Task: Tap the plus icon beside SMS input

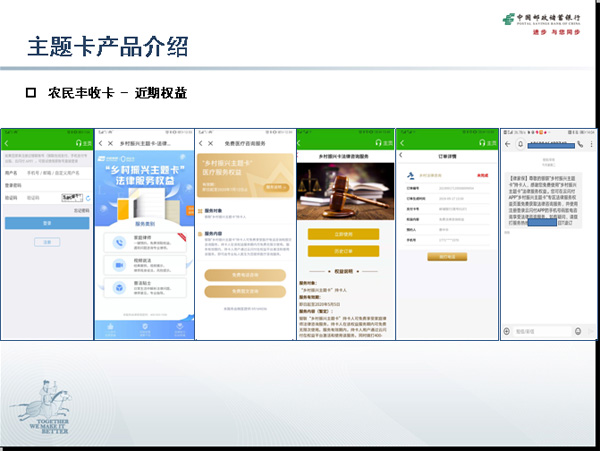Action: point(509,330)
